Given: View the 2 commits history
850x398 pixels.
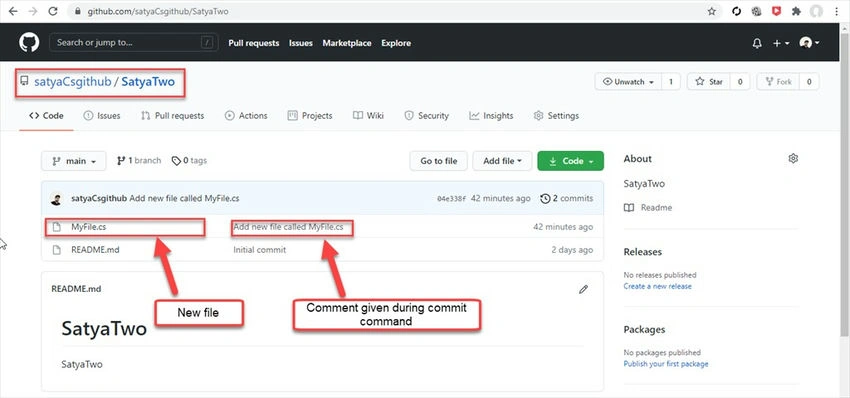Looking at the screenshot, I should pos(566,198).
